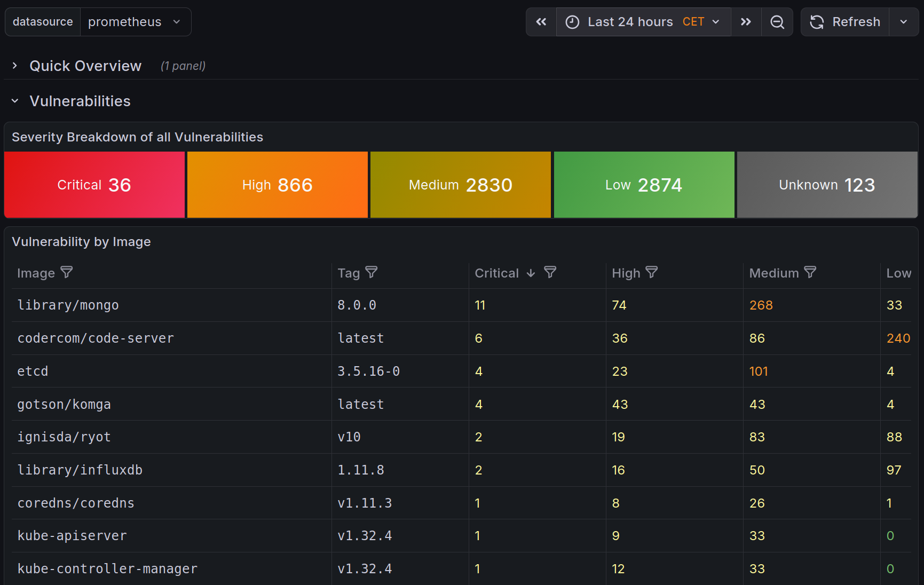Image resolution: width=924 pixels, height=585 pixels.
Task: Toggle Critical column sort direction arrow
Action: tap(531, 273)
